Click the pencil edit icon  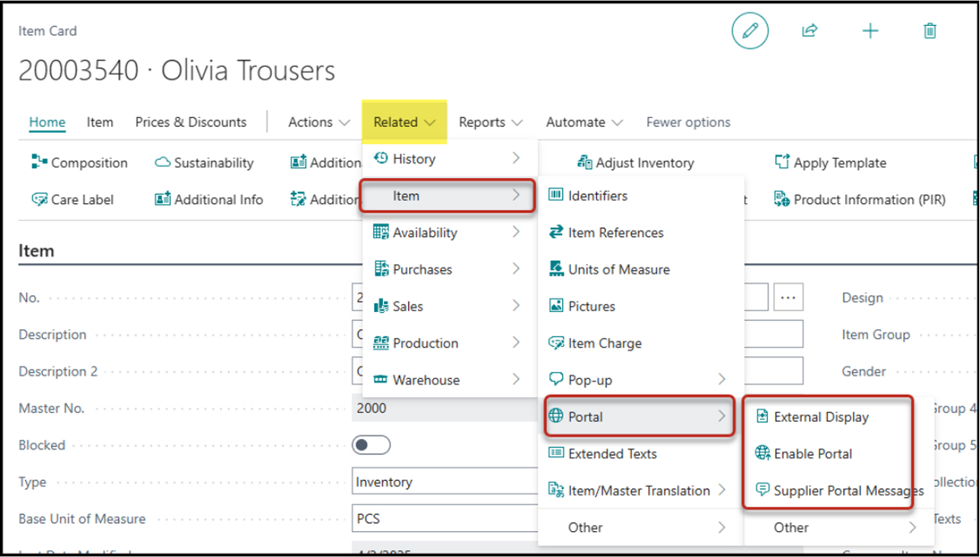tap(750, 31)
